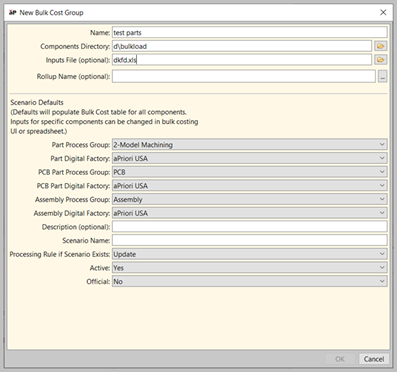Open the PCB Part Process Group dropdown
This screenshot has width=397, height=372.
pos(250,172)
